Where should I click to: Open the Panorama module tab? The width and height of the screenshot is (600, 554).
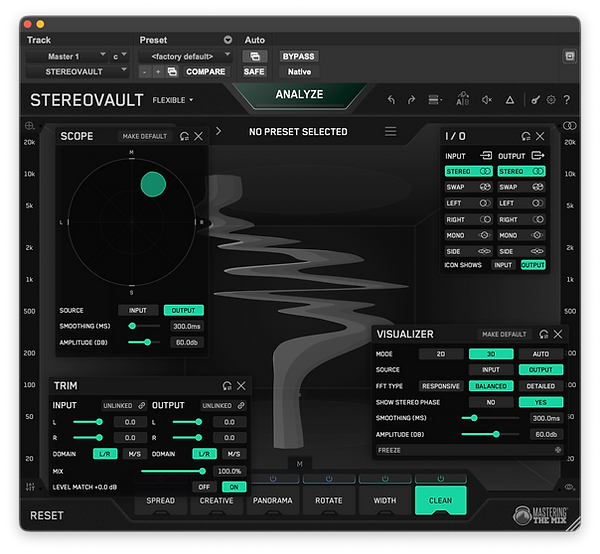point(272,500)
